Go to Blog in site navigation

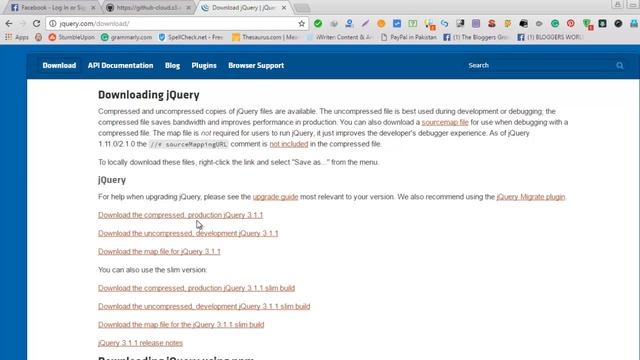point(172,65)
